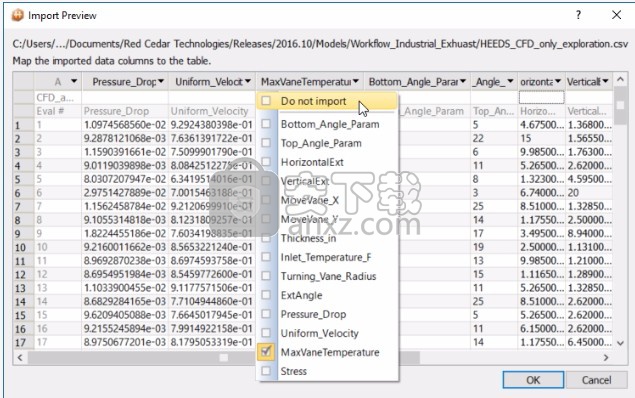Image resolution: width=635 pixels, height=398 pixels.
Task: Click the horizontal scrollbar left arrow
Action: (19, 357)
